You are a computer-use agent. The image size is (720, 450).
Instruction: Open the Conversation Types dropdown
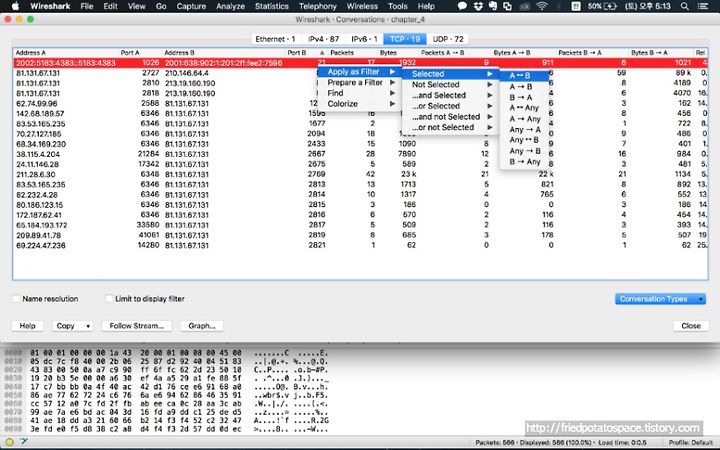pyautogui.click(x=660, y=299)
